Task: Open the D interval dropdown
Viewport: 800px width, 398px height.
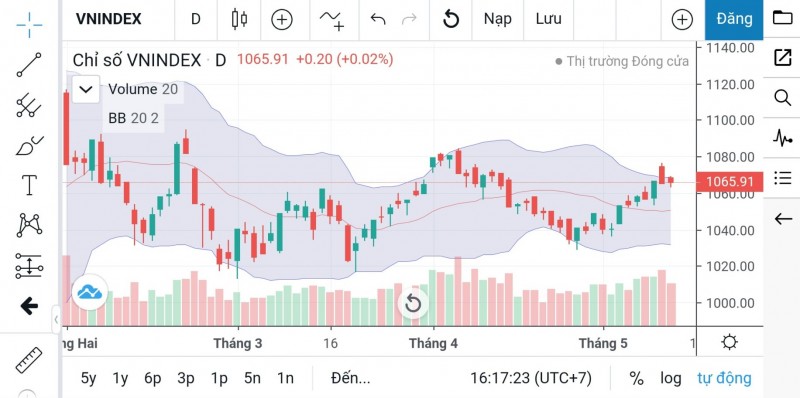Action: point(196,19)
